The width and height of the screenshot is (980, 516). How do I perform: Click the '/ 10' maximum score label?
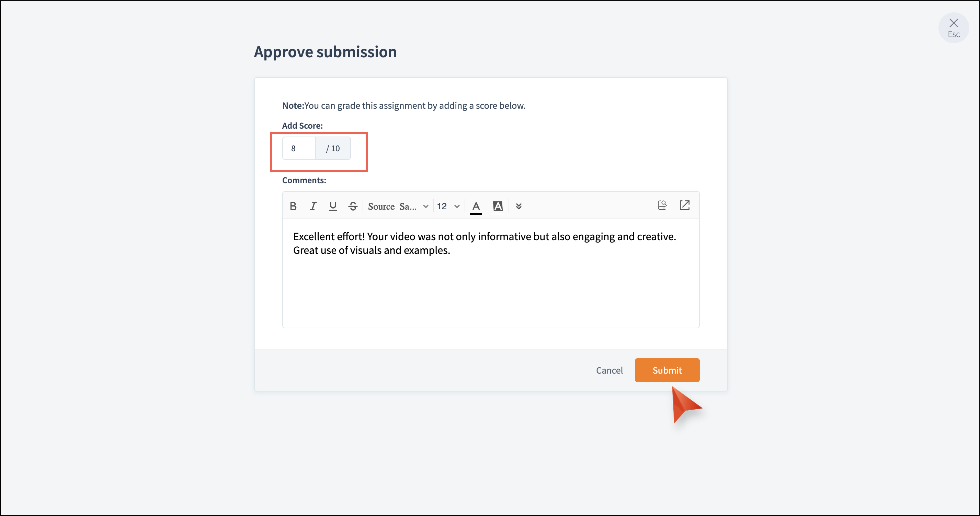333,148
